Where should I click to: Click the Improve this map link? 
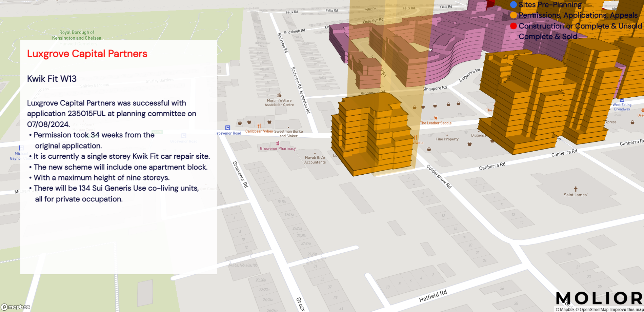point(627,309)
